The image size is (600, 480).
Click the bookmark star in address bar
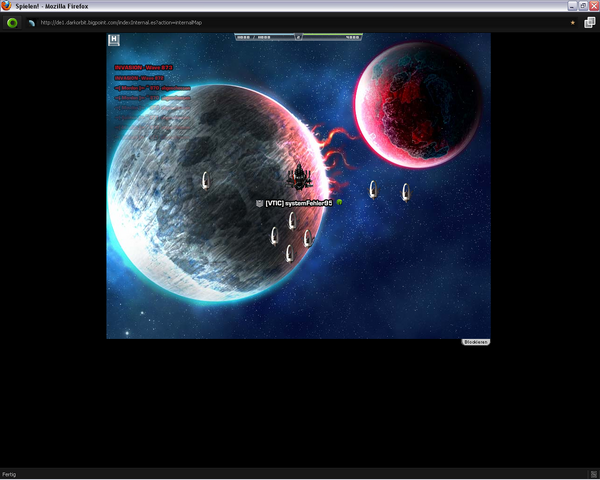572,23
